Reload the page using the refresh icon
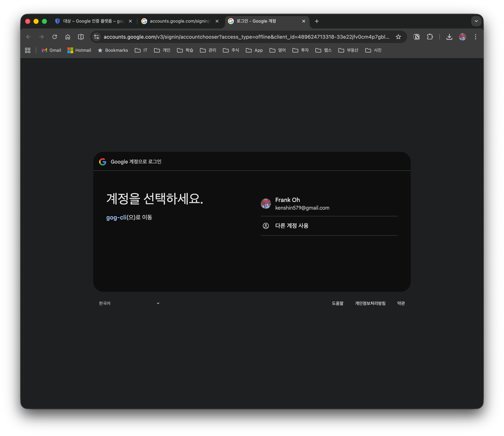The width and height of the screenshot is (504, 436). 55,37
